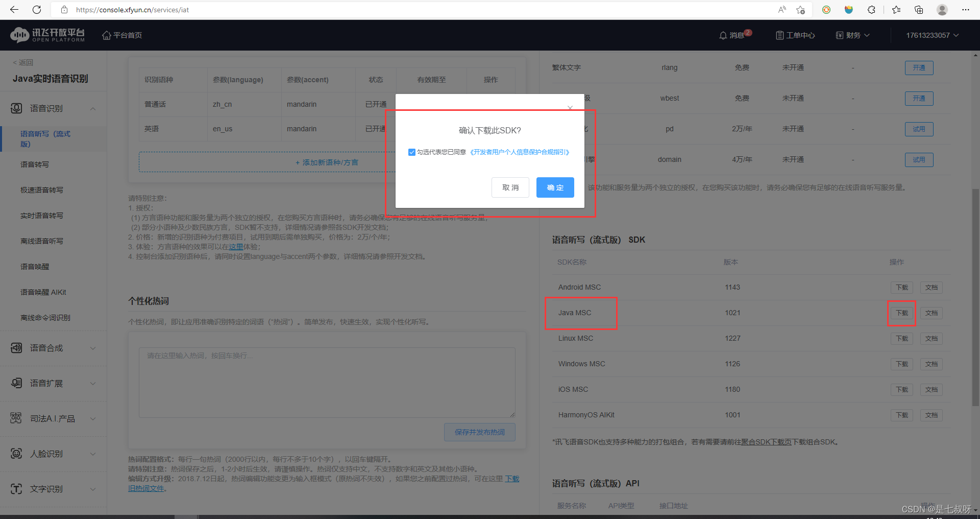This screenshot has width=980, height=519.
Task: Click the 语音扩展 sidebar icon
Action: (x=16, y=383)
